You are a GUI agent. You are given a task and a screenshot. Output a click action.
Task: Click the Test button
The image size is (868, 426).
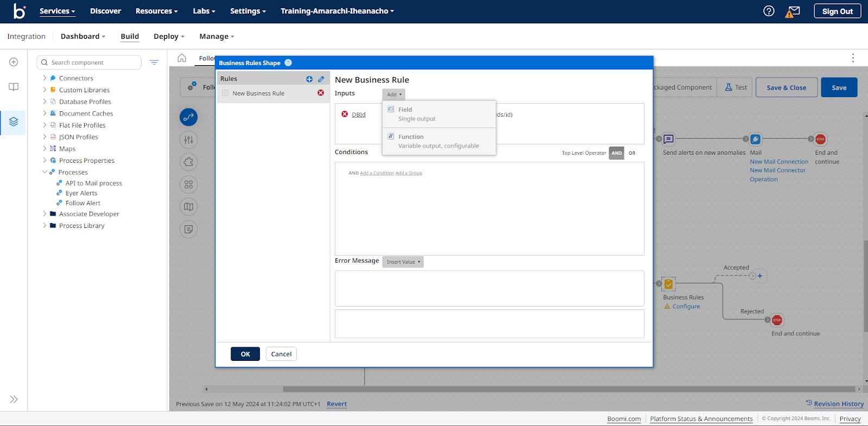(x=736, y=87)
